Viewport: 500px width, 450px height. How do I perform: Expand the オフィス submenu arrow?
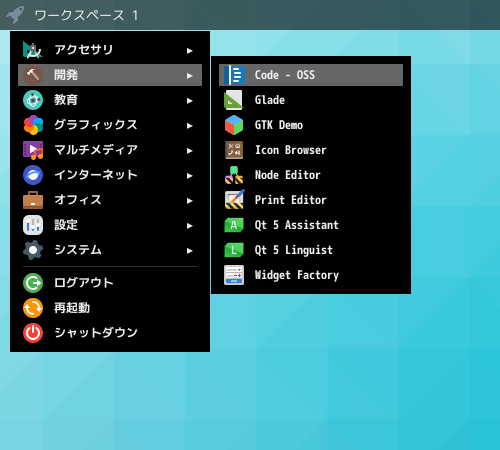(190, 201)
